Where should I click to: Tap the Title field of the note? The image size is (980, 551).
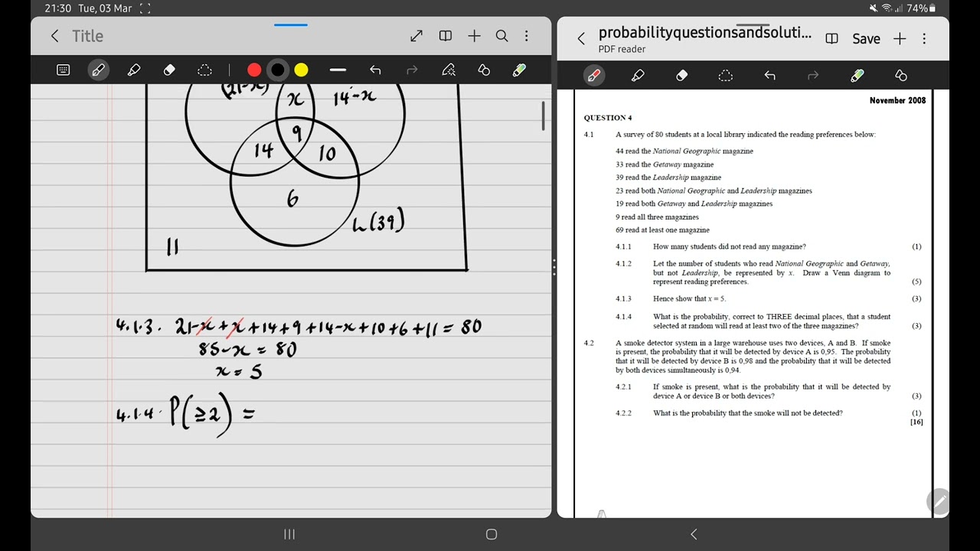click(87, 36)
